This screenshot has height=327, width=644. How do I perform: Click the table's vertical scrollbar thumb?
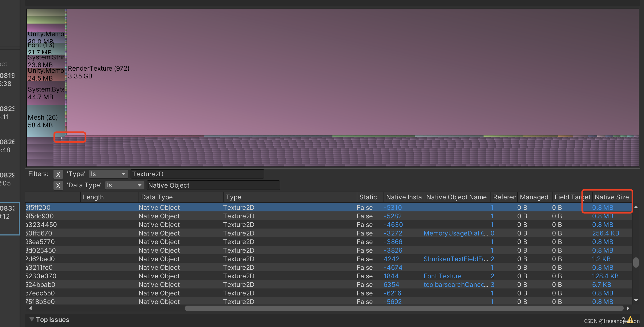click(636, 262)
